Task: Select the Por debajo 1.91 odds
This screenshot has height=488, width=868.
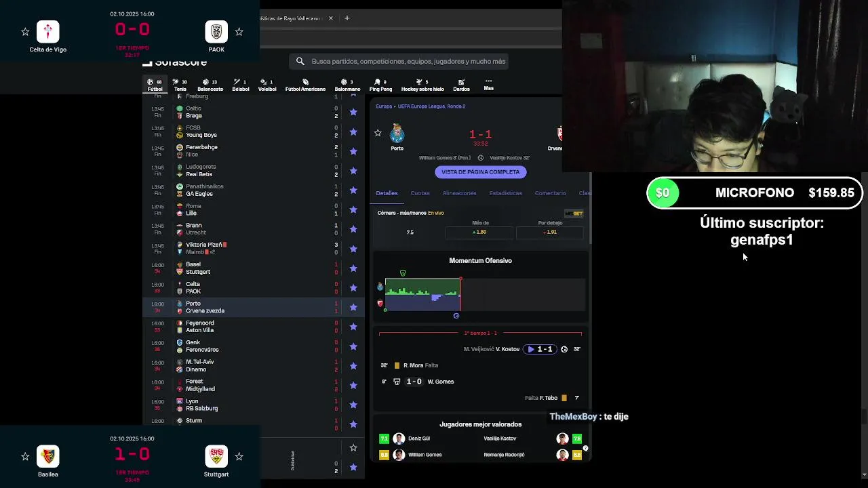Action: pyautogui.click(x=550, y=232)
